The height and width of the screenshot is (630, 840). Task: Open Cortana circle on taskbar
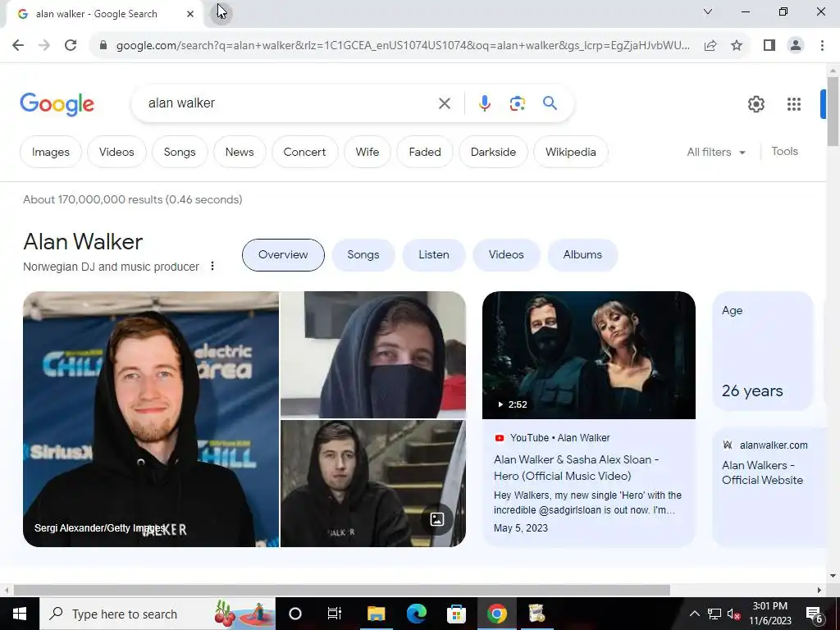[x=294, y=614]
